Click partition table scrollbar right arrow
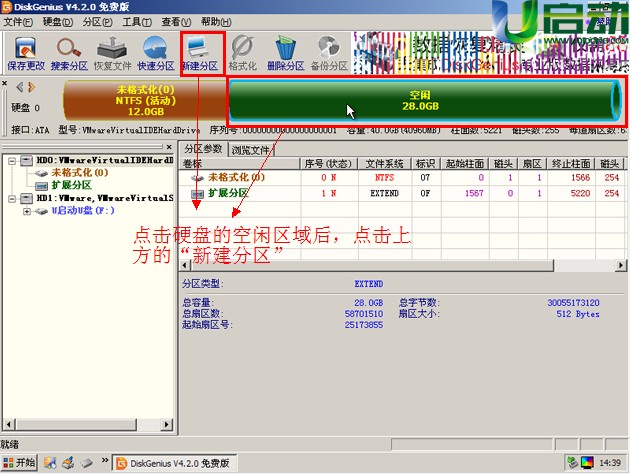Image resolution: width=630 pixels, height=474 pixels. [621, 265]
